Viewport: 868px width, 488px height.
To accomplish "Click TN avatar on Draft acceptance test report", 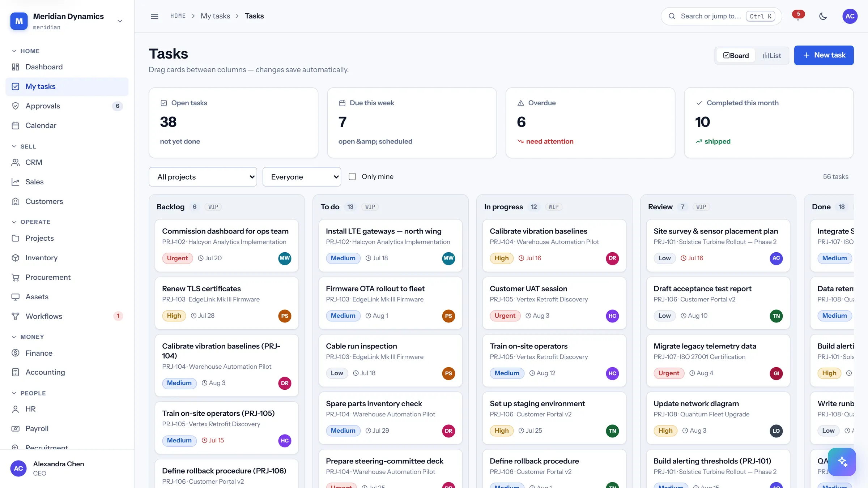I will (776, 316).
